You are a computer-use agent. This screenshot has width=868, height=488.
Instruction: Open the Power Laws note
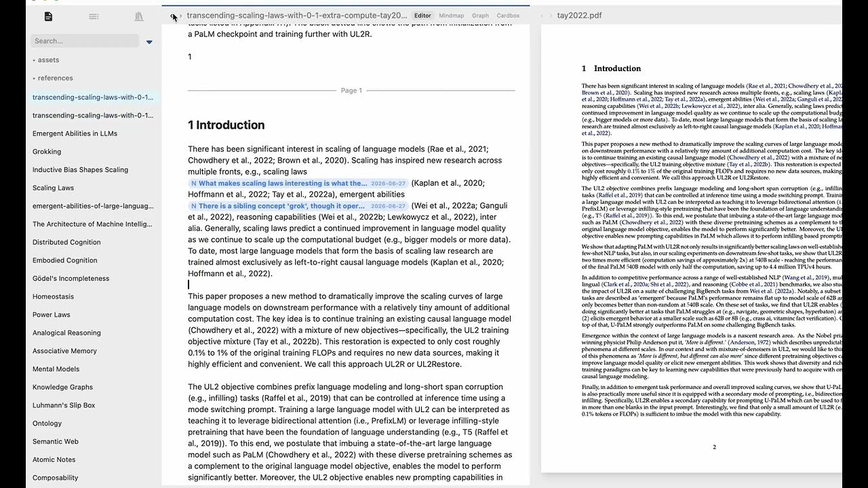[x=51, y=314]
